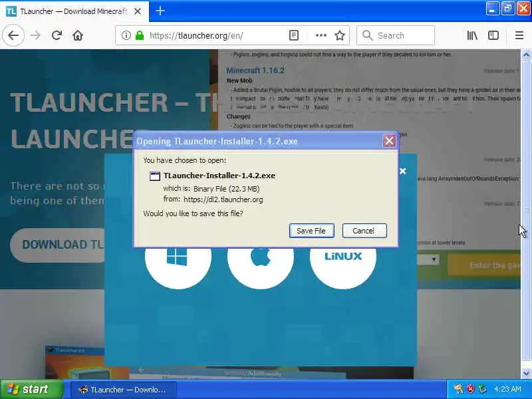The width and height of the screenshot is (532, 399).
Task: Select TLauncher taskbar window button
Action: coord(124,390)
